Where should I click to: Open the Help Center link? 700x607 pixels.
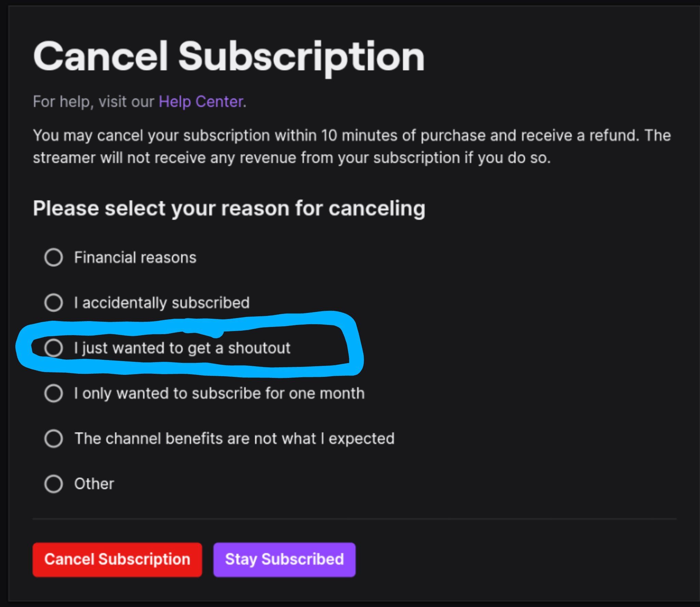(201, 102)
